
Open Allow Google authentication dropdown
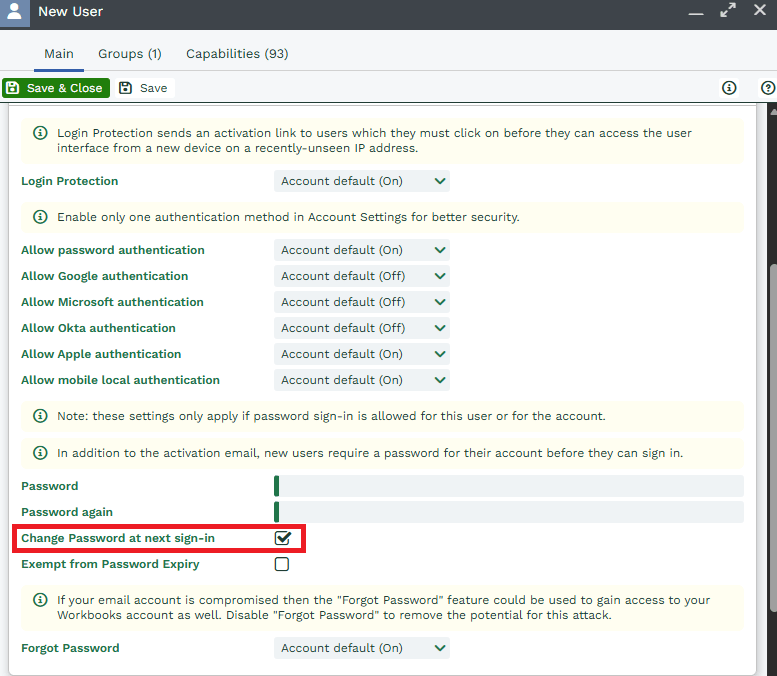click(x=362, y=276)
